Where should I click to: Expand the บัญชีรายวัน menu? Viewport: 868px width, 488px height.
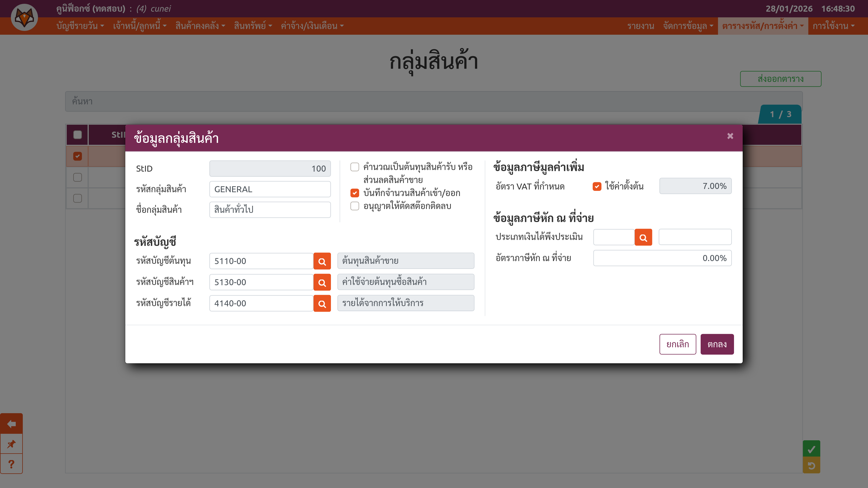point(80,26)
